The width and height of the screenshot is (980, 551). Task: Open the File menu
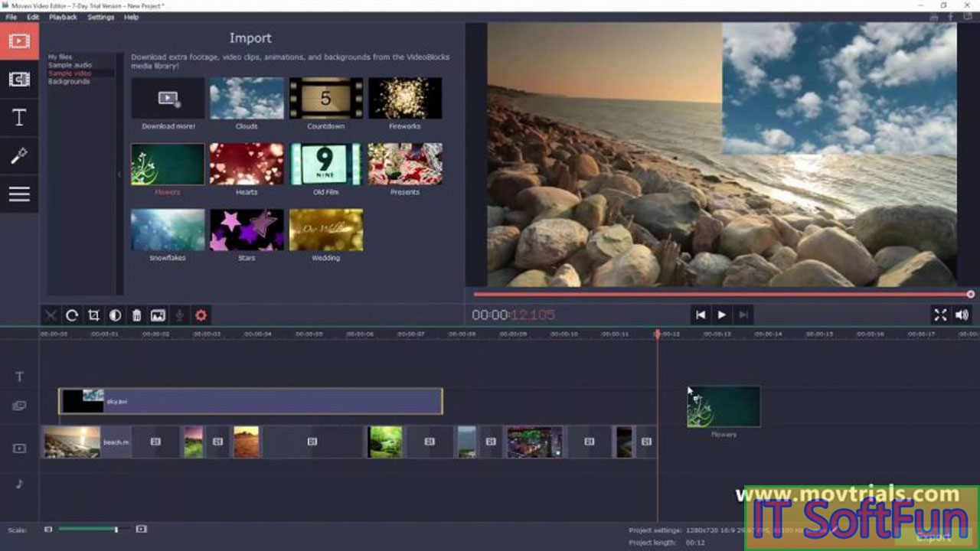point(11,17)
